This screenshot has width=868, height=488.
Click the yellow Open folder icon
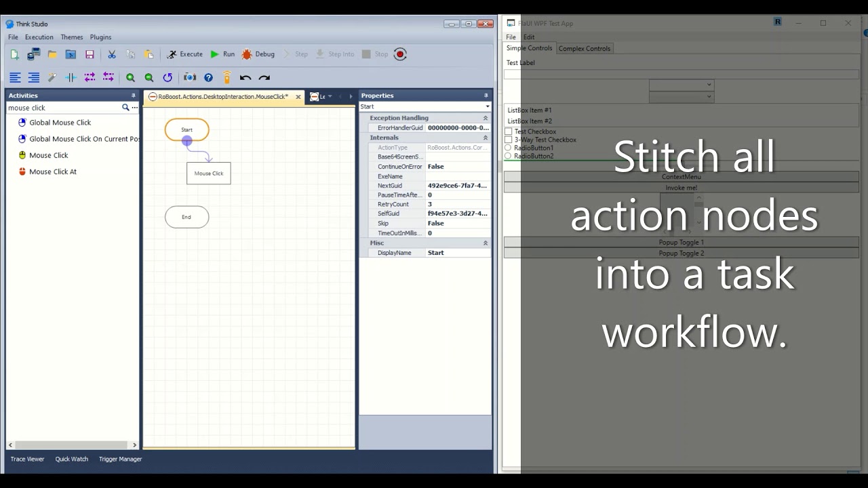tap(52, 54)
